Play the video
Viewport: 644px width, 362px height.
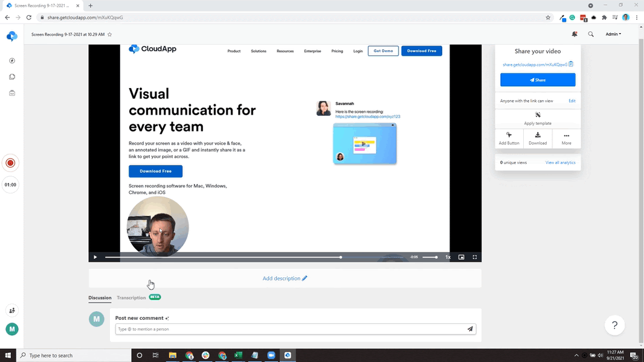pyautogui.click(x=95, y=257)
